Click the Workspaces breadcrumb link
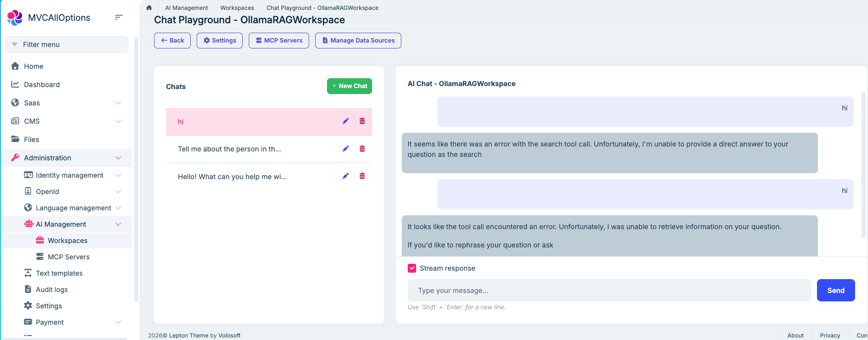 [237, 8]
